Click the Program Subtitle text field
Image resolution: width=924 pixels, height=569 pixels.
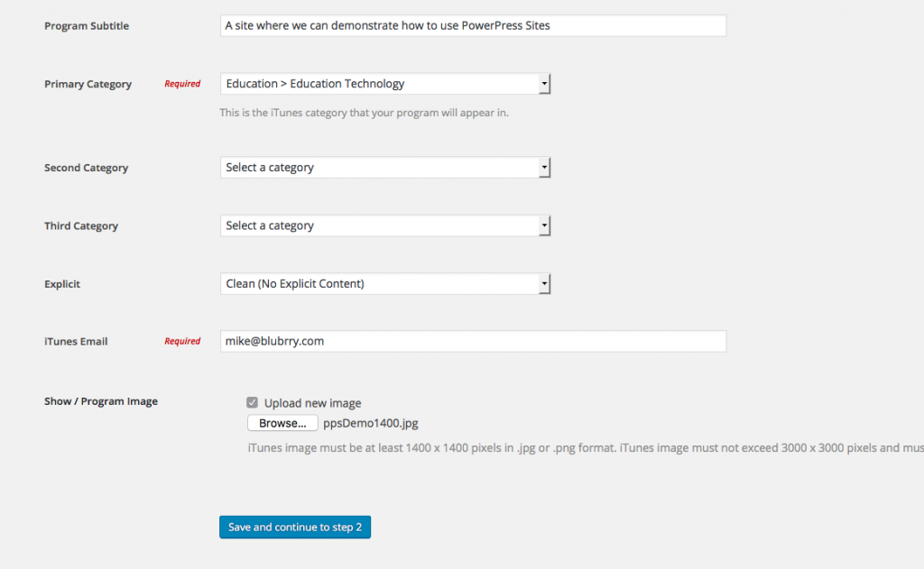click(473, 26)
